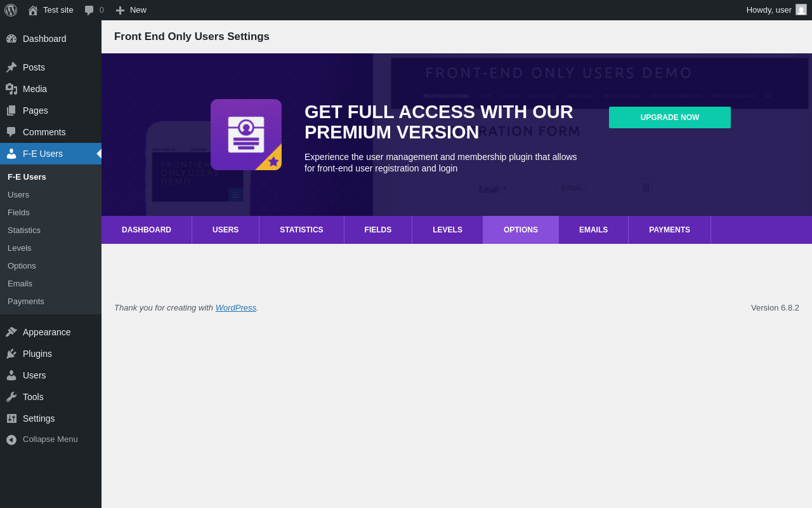This screenshot has height=508, width=812.
Task: Click the Pages icon in sidebar
Action: click(x=11, y=110)
